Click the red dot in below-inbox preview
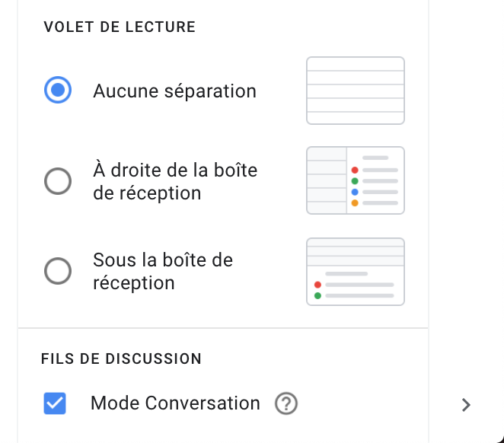Image resolution: width=504 pixels, height=443 pixels. tap(317, 285)
